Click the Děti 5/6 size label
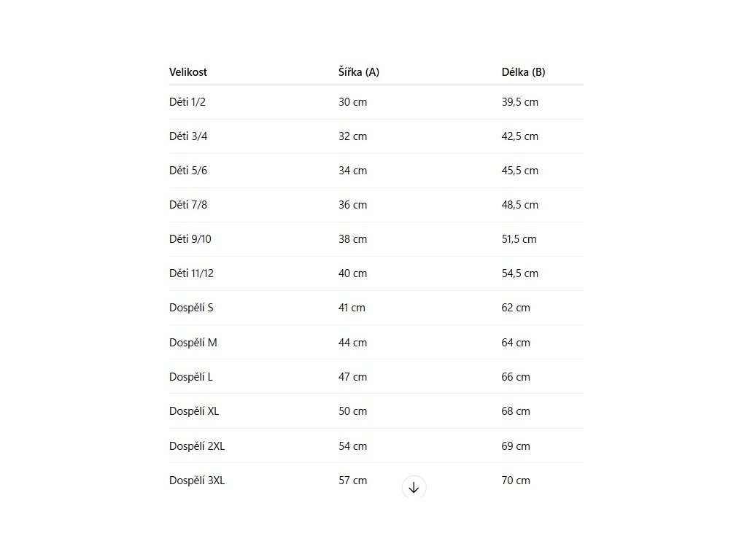 (x=188, y=171)
